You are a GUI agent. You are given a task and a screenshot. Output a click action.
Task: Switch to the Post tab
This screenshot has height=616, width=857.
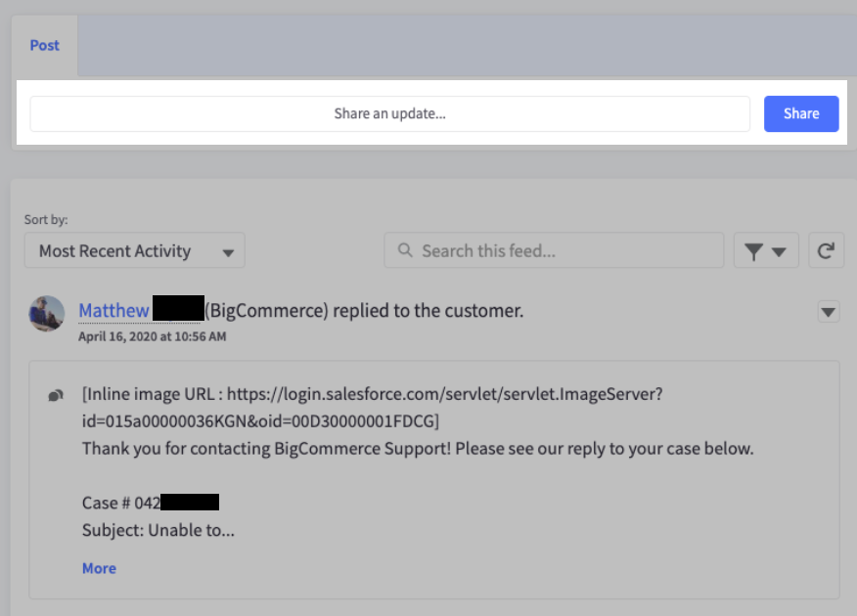click(44, 45)
